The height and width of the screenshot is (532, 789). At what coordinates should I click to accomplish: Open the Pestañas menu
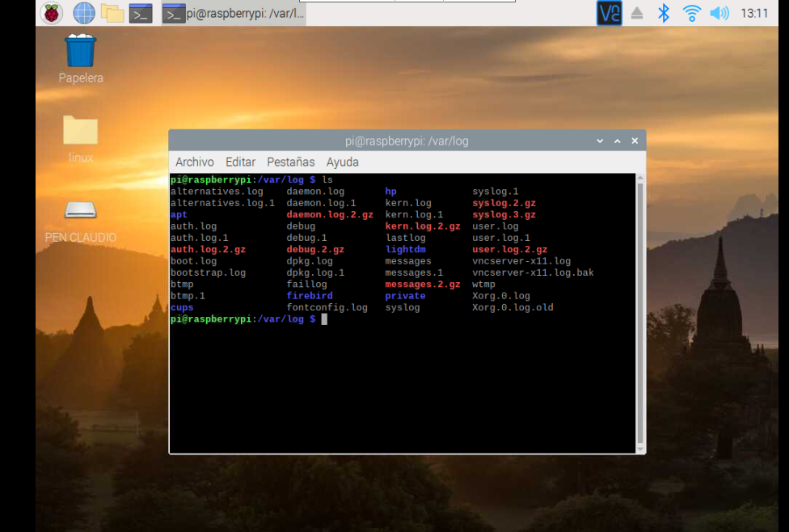[x=290, y=162]
